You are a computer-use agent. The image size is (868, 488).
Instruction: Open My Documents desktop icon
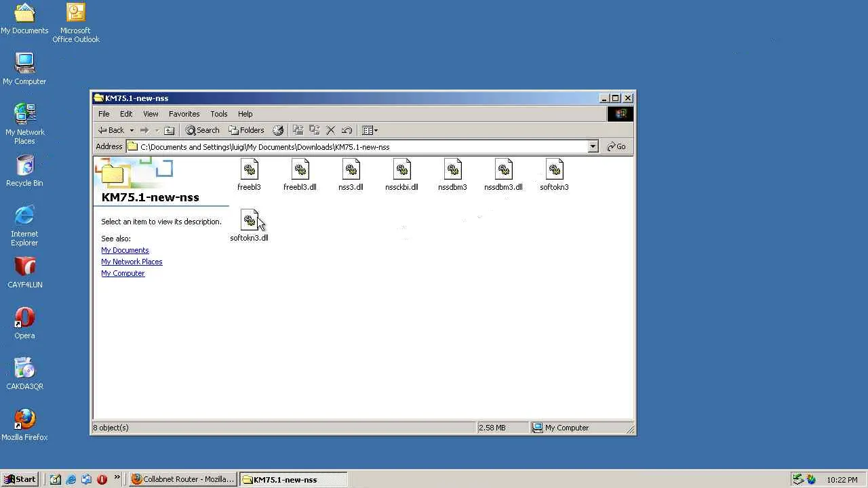[x=24, y=18]
